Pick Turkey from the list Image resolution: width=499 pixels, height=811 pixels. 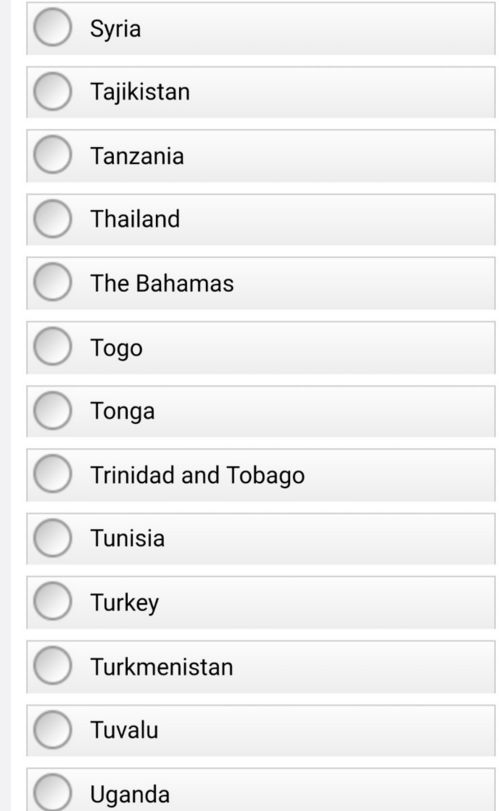click(x=52, y=601)
